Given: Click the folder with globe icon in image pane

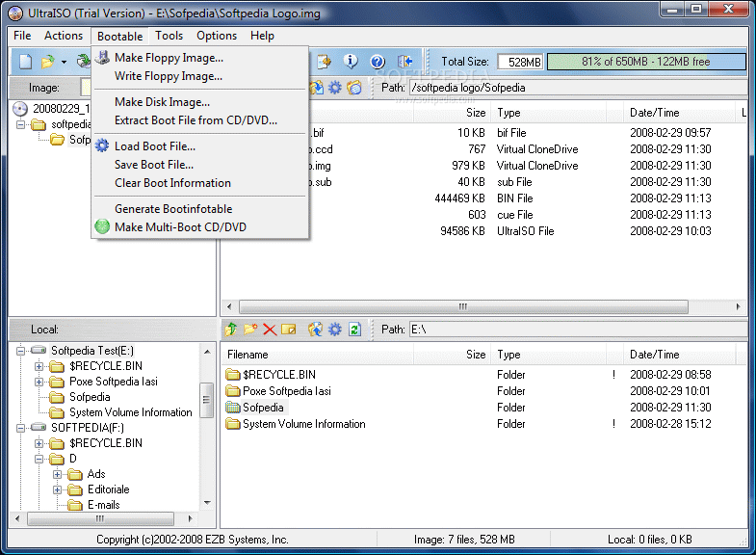Looking at the screenshot, I should click(353, 88).
